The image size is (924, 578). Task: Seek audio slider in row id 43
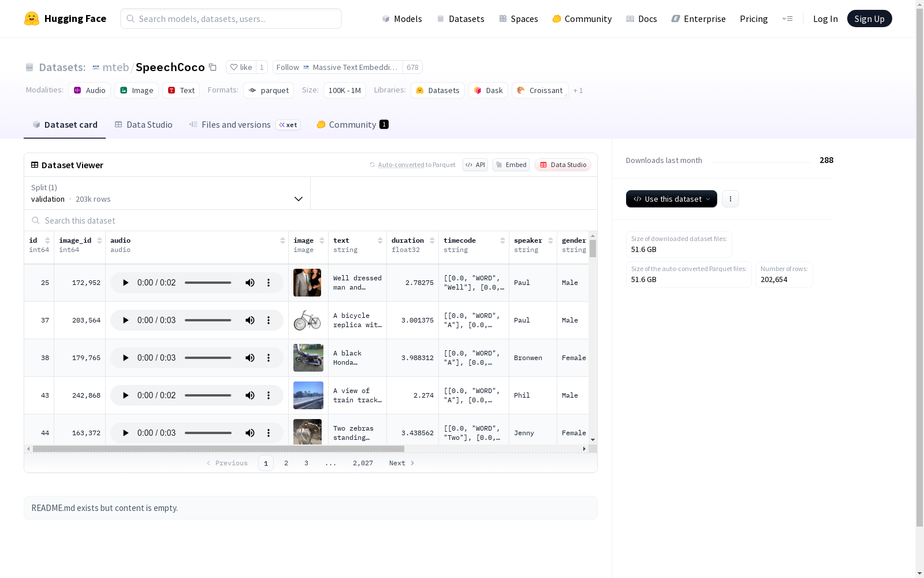point(208,395)
